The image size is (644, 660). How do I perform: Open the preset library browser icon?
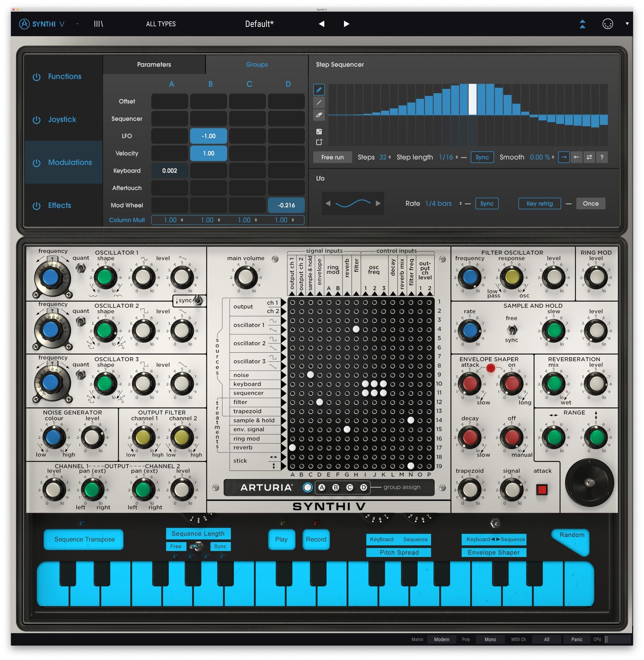point(99,24)
